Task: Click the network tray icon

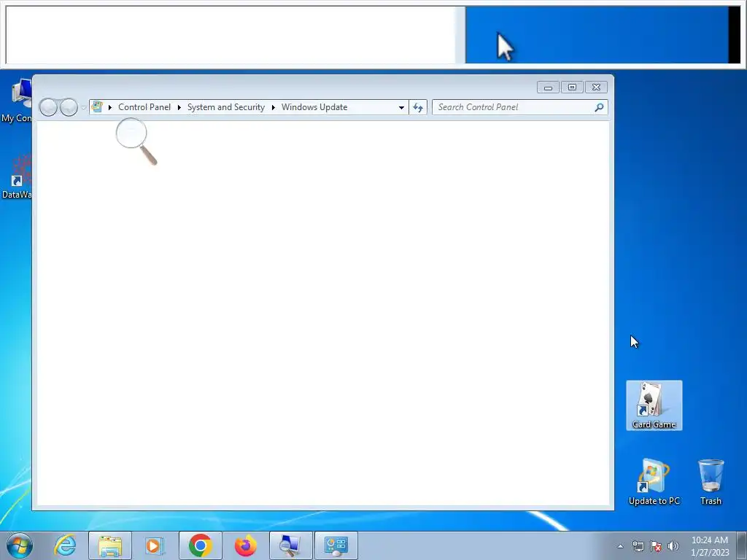Action: point(638,546)
